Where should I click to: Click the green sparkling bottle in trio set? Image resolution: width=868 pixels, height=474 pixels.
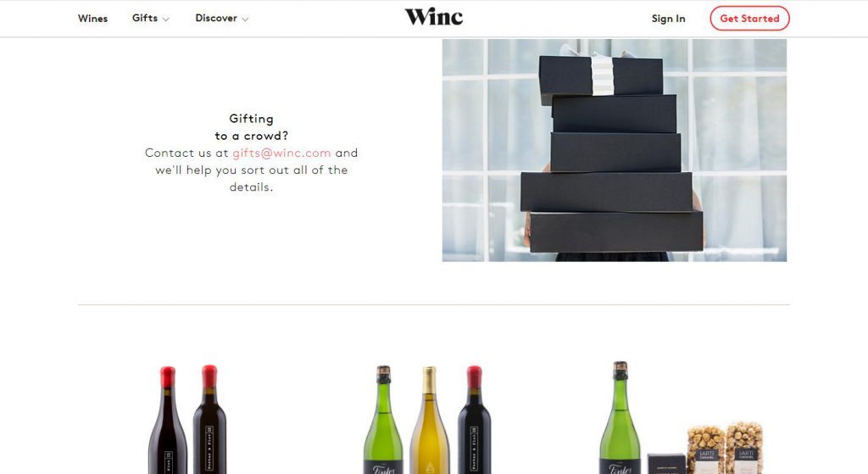(382, 419)
